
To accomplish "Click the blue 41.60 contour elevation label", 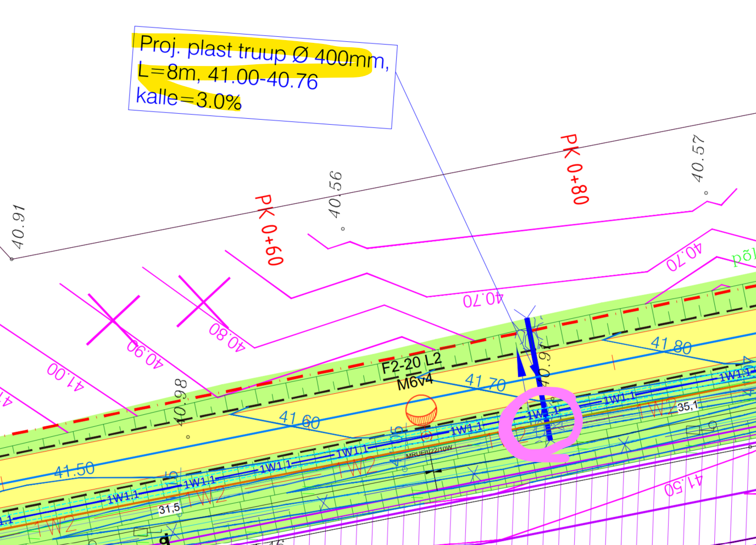I will pyautogui.click(x=299, y=420).
